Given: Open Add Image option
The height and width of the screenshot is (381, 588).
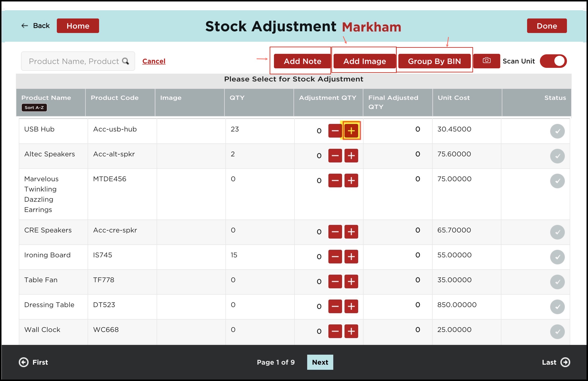Looking at the screenshot, I should click(365, 61).
